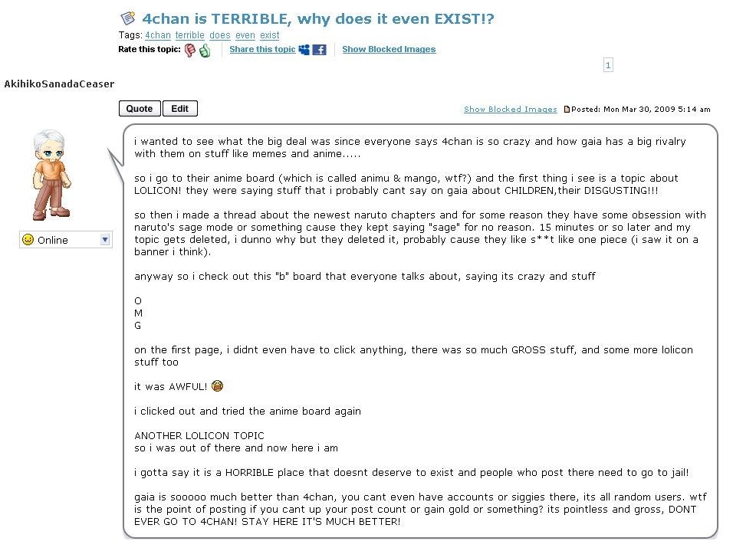
Task: Click Show Blocked Images near rating bar
Action: click(389, 49)
